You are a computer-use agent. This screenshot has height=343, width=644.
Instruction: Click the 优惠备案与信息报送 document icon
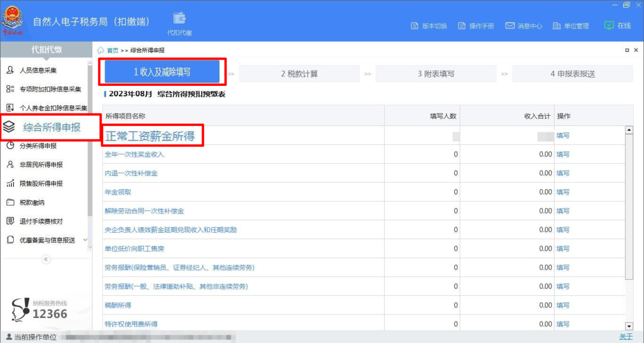[10, 240]
